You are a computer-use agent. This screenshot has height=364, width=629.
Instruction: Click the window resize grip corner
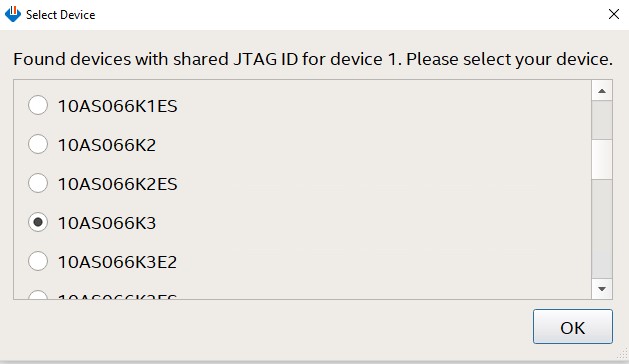(623, 353)
